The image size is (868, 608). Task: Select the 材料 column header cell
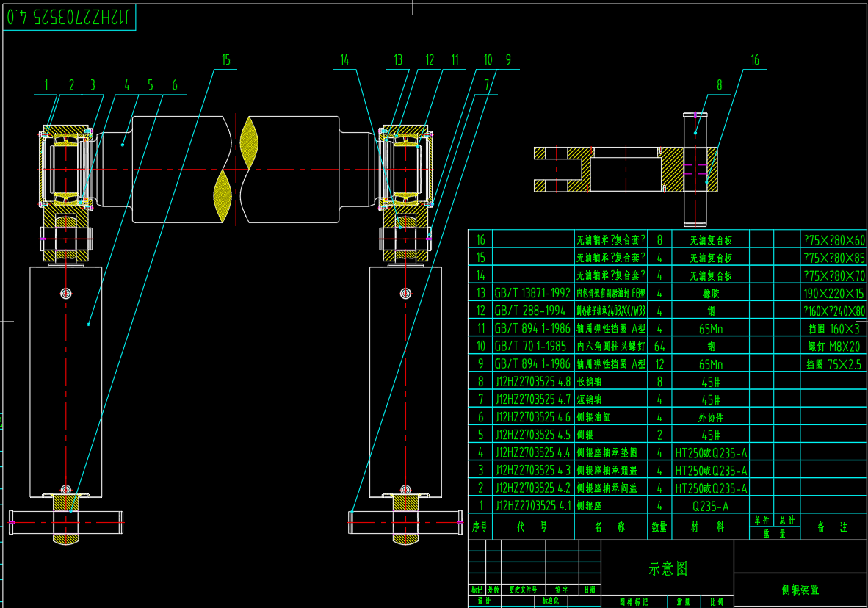[x=710, y=526]
